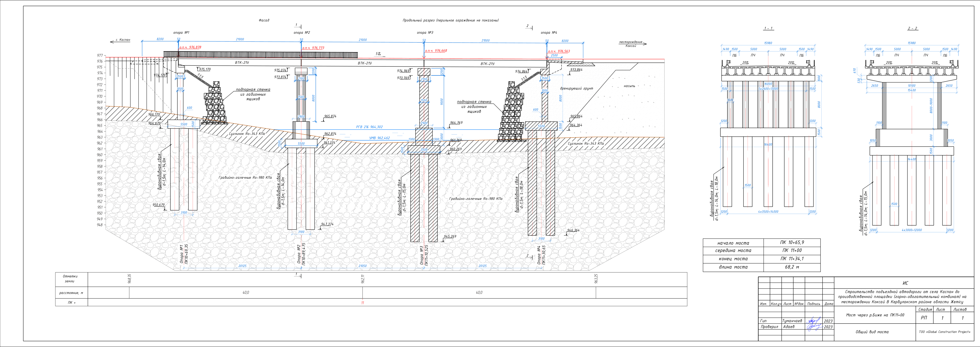
Task: Click the "Фасад" view title
Action: pyautogui.click(x=264, y=20)
